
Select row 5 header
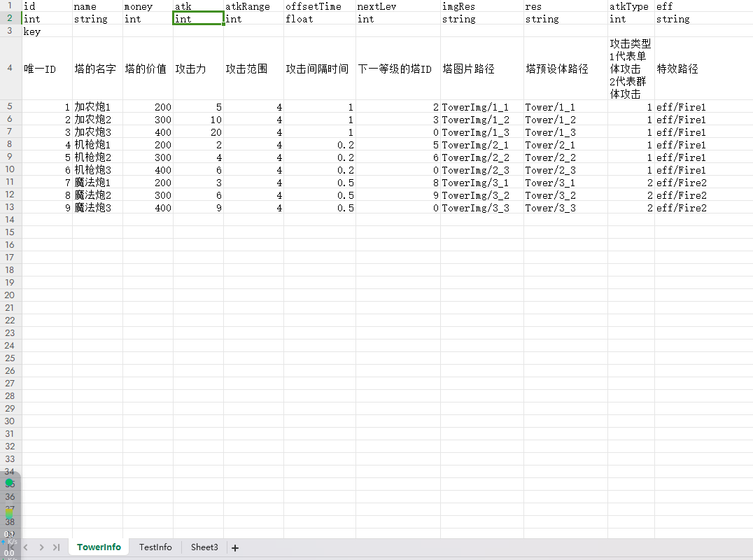(x=10, y=106)
